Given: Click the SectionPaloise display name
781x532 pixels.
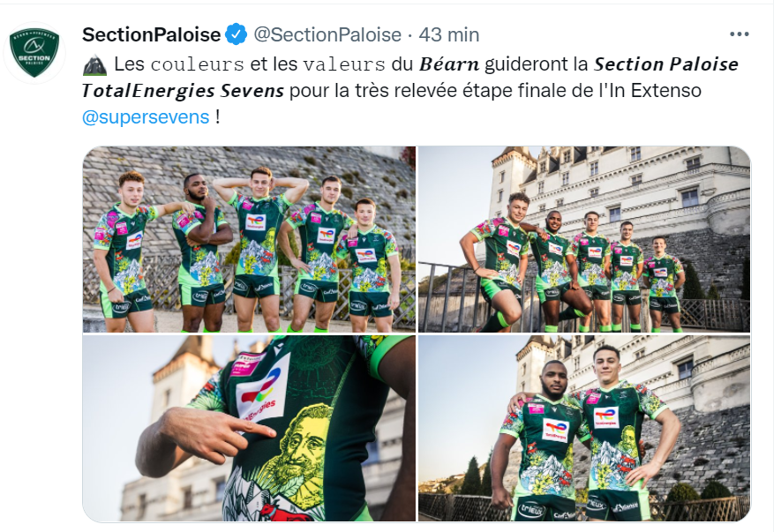Looking at the screenshot, I should coord(152,35).
